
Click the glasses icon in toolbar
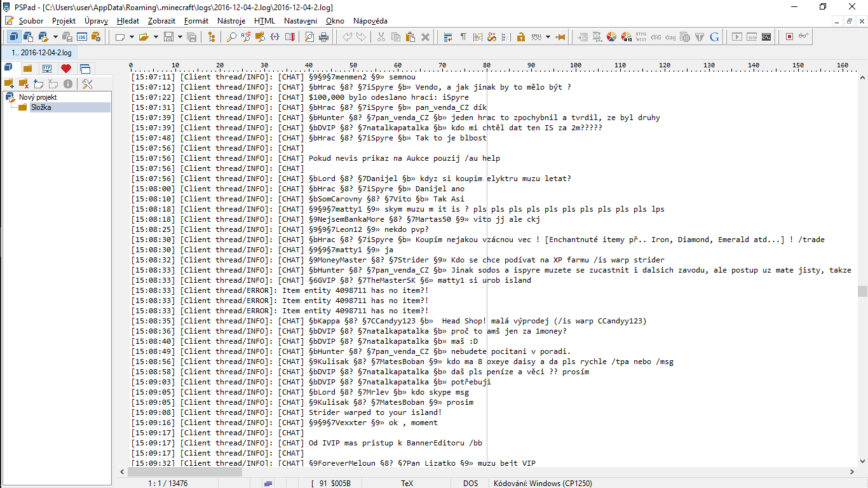point(804,37)
